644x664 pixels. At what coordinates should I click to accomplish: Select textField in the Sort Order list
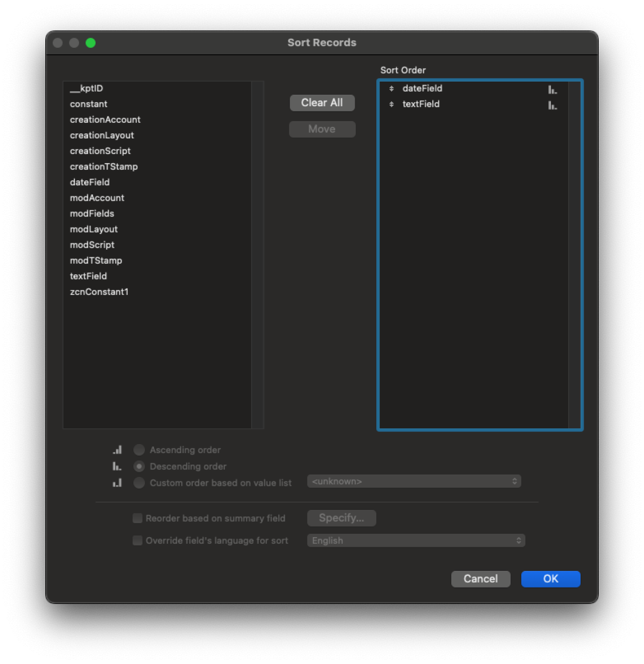(x=421, y=104)
